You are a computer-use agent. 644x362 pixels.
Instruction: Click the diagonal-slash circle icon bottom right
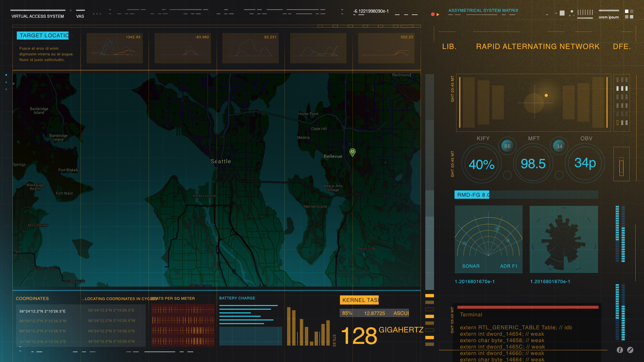click(630, 350)
